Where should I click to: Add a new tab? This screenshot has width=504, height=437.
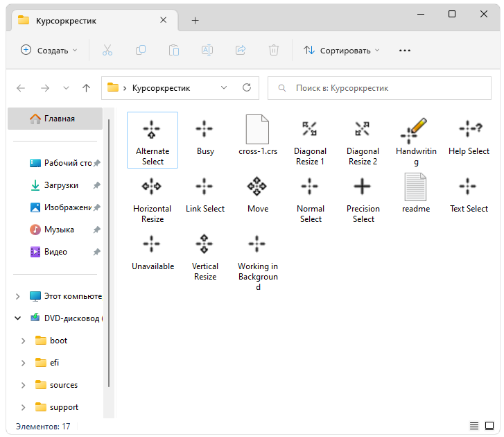195,20
